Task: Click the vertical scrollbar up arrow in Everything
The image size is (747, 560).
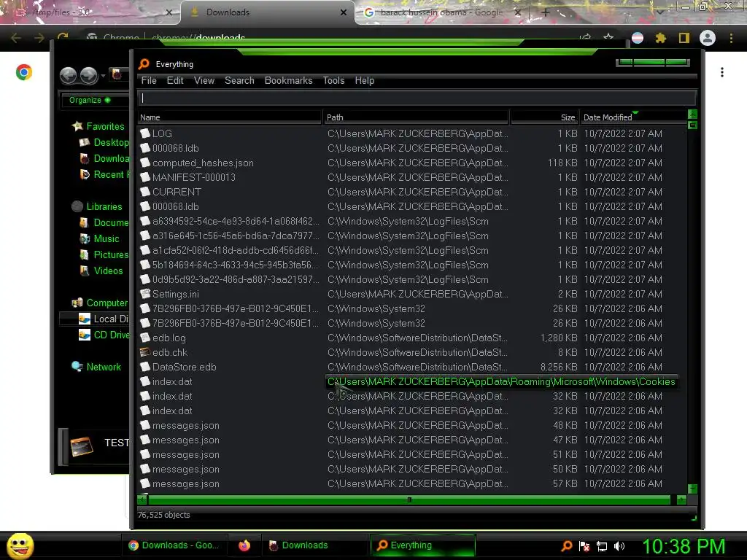Action: coord(693,114)
